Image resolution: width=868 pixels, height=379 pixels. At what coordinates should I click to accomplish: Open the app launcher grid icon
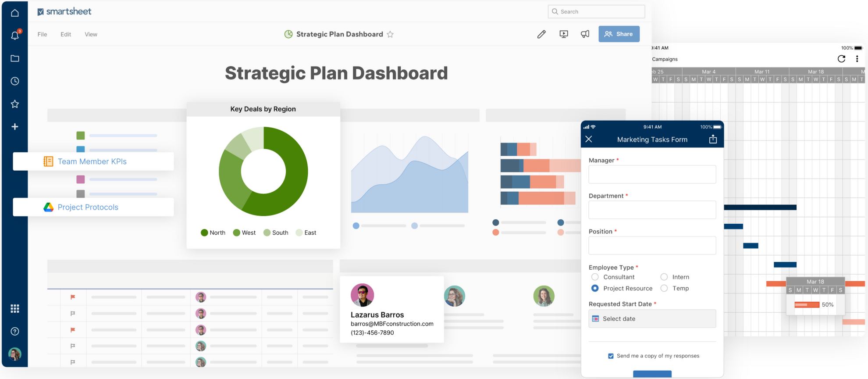pos(15,309)
